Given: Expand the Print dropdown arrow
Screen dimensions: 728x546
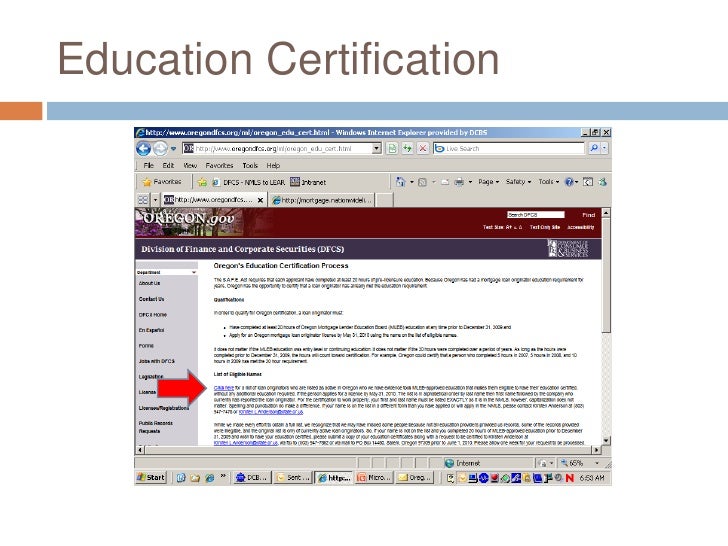Looking at the screenshot, I should [x=470, y=182].
